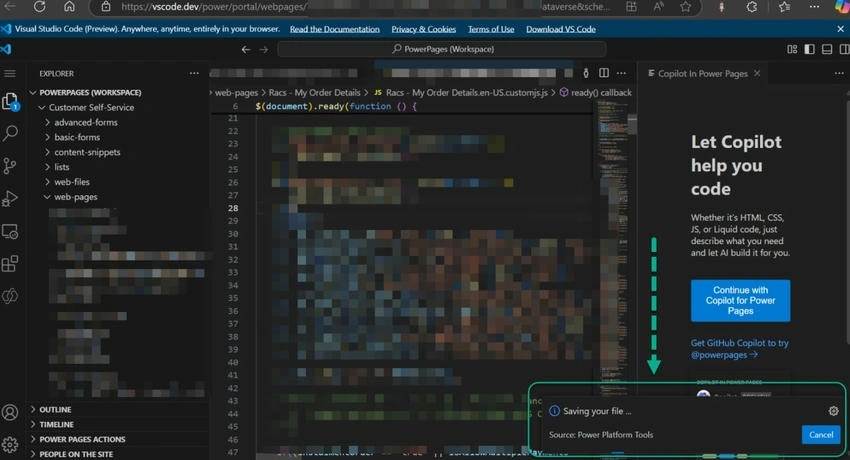
Task: Expand the advanced-forms folder
Action: [x=86, y=122]
